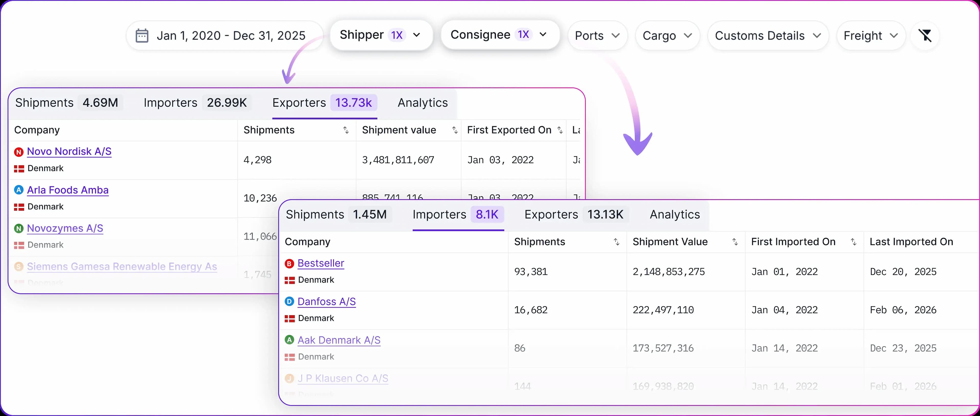
Task: Open the Novo Nordisk A/S company link
Action: (x=69, y=152)
